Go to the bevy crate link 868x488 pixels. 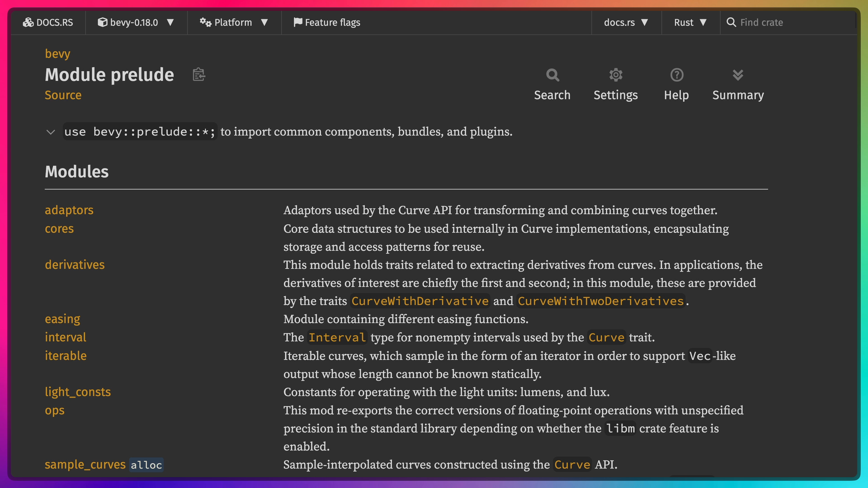pos(57,54)
